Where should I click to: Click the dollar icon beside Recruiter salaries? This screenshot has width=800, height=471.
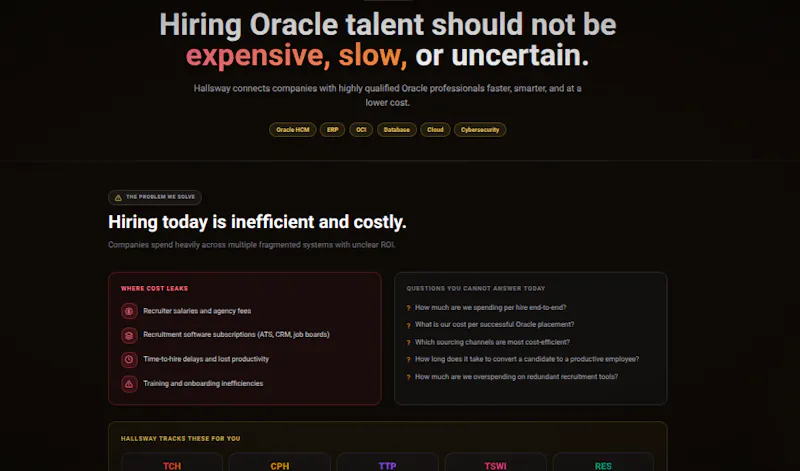[129, 311]
